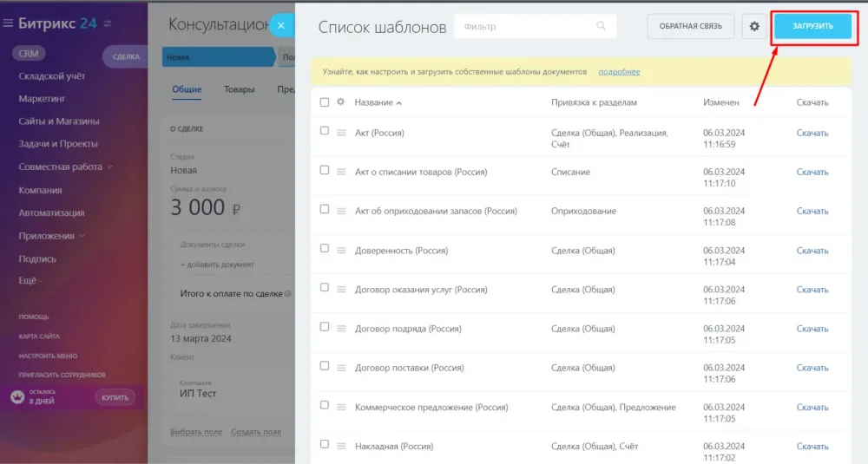868x464 pixels.
Task: Download Доверенность (Россия) via Скачать link
Action: tap(812, 251)
